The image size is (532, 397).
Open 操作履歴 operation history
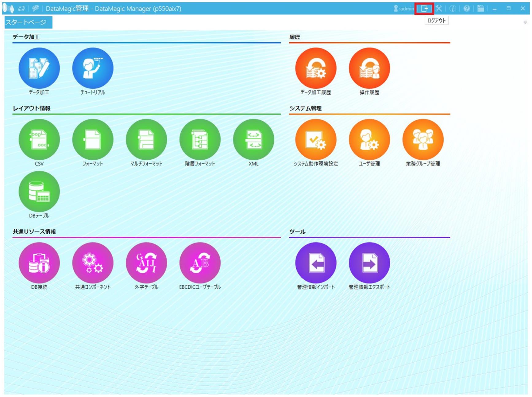click(x=369, y=68)
